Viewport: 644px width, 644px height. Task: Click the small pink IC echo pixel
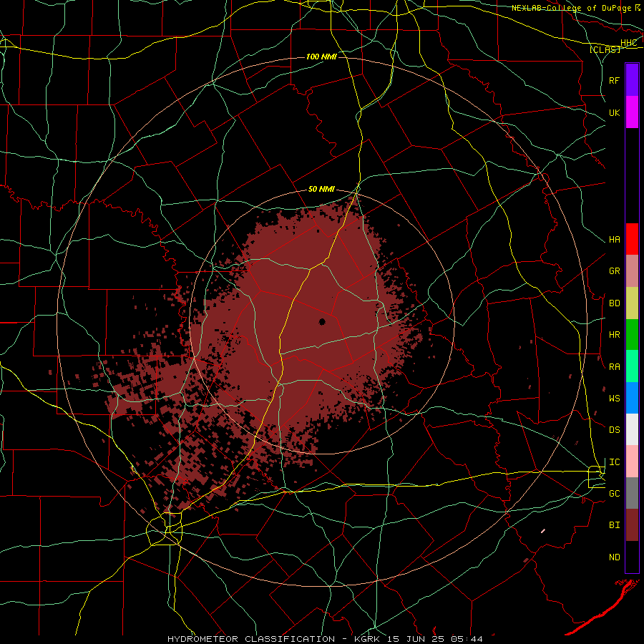pos(543,531)
